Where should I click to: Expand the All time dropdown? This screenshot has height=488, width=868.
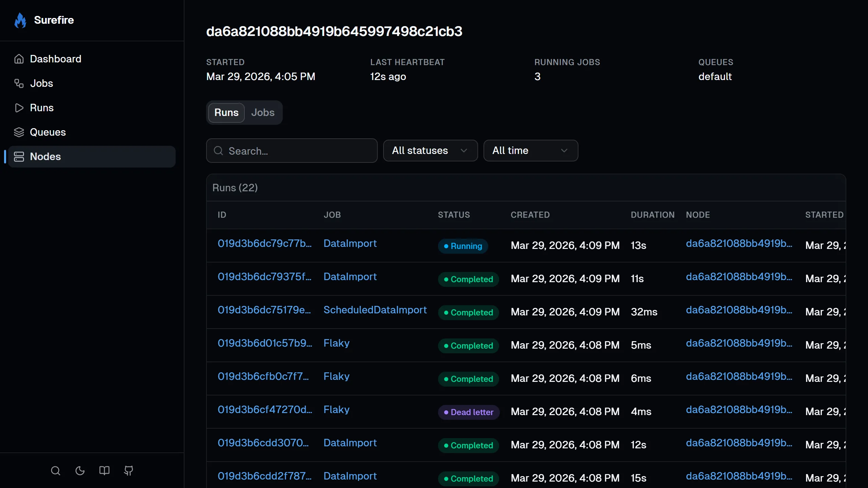530,151
